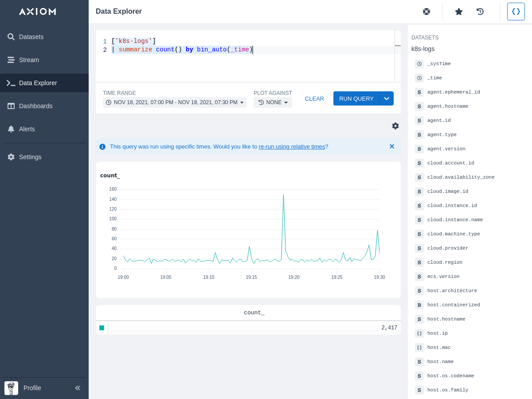The width and height of the screenshot is (532, 399).
Task: Dismiss the relative times info banner
Action: [392, 146]
